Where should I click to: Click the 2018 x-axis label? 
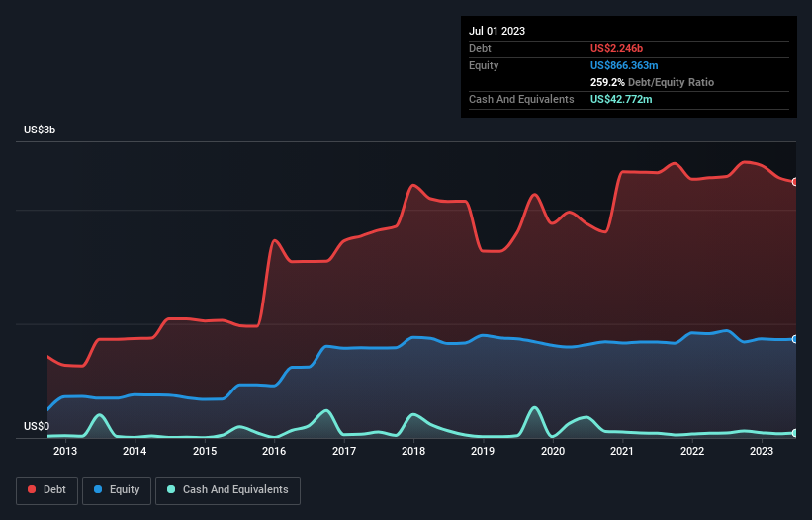click(x=413, y=451)
